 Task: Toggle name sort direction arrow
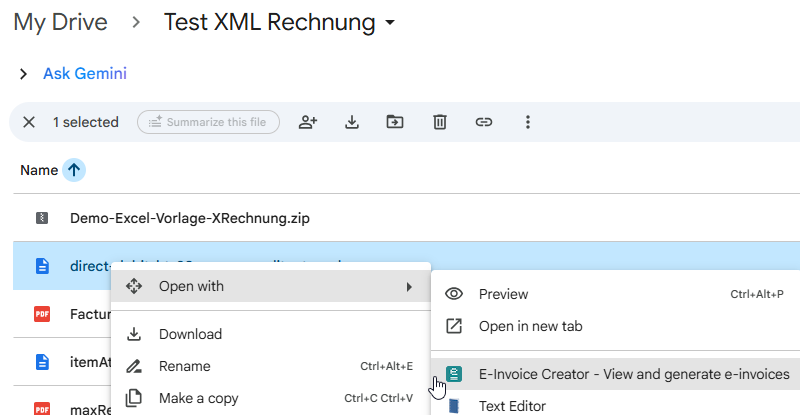73,170
